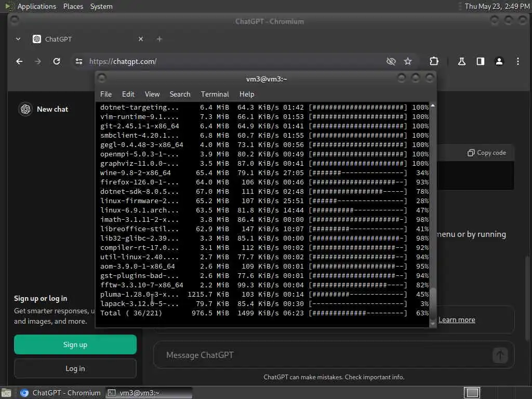
Task: Open a new Chromium tab with plus
Action: pos(159,39)
